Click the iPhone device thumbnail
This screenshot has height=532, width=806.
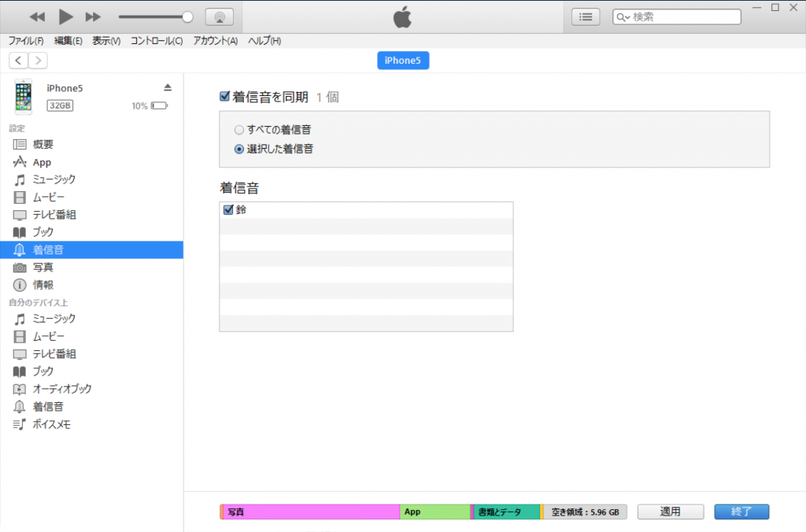23,97
